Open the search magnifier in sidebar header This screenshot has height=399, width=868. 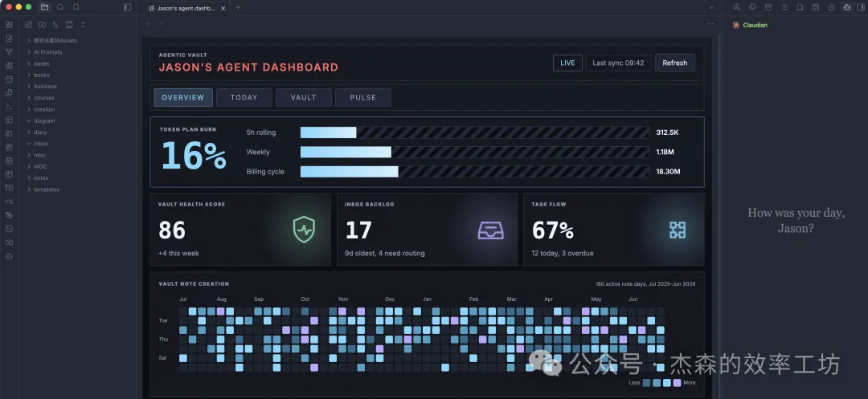[x=60, y=7]
